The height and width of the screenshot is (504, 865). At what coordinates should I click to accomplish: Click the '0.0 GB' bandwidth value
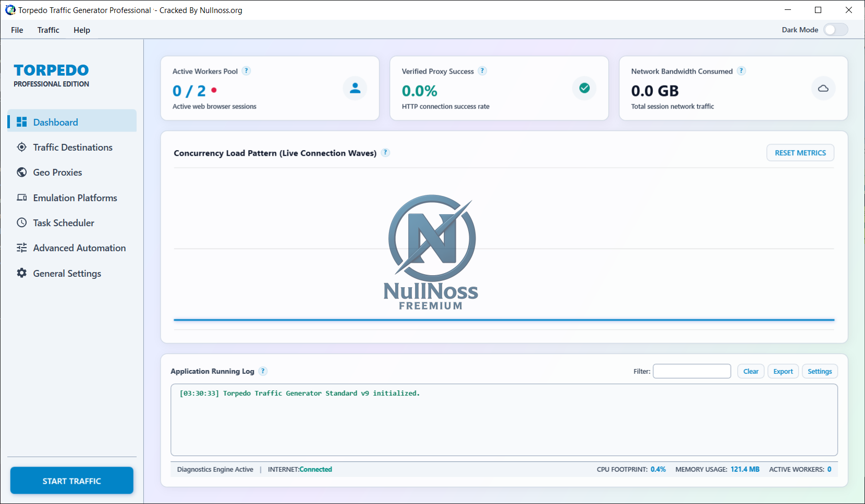coord(655,91)
